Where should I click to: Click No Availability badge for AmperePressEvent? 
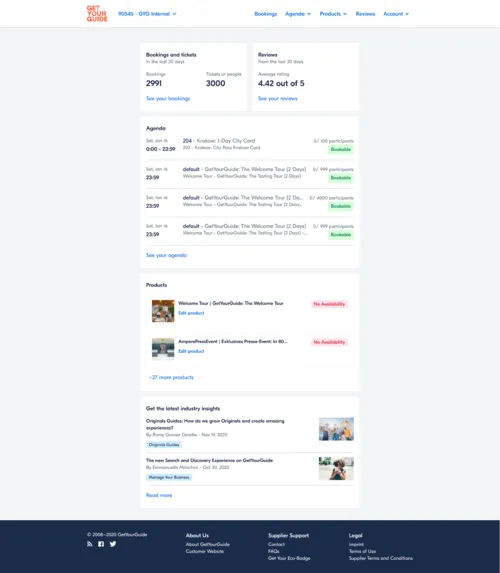pos(329,342)
